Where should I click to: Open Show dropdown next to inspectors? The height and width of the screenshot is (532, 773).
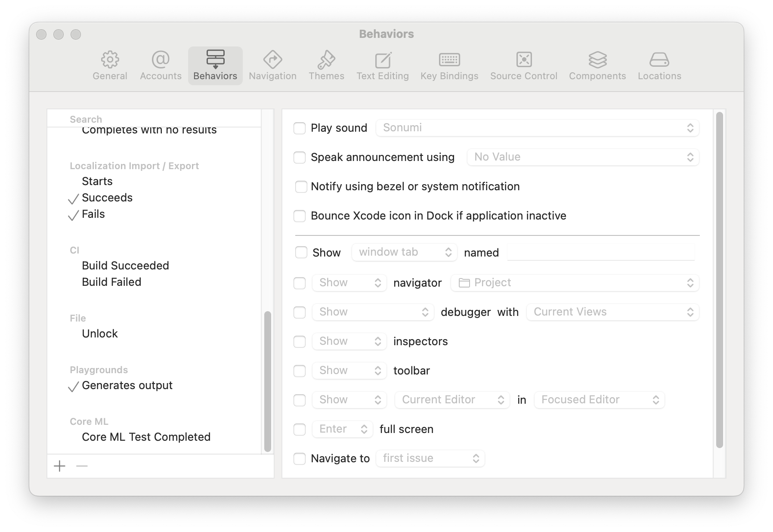[x=349, y=341]
